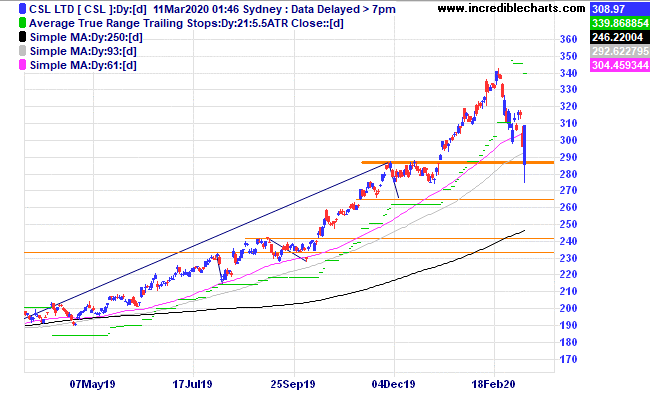Click the 04Dec19 date axis label
651x395 pixels.
point(394,384)
